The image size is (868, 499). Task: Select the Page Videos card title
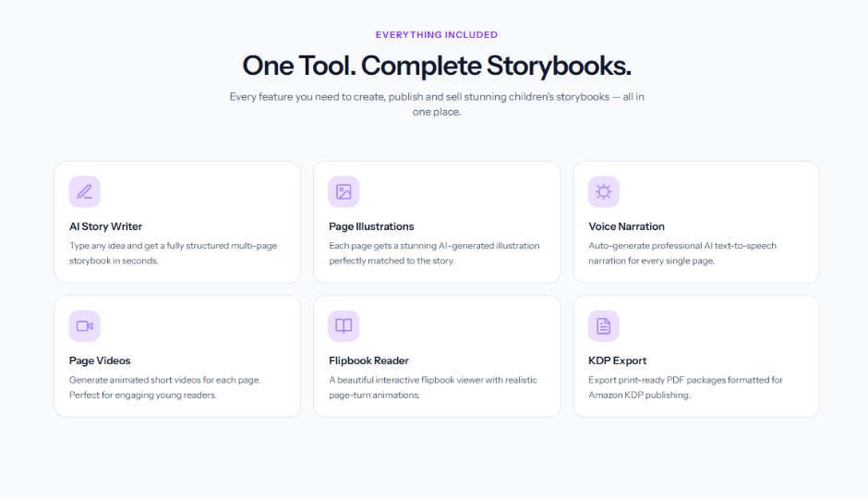[x=100, y=360]
